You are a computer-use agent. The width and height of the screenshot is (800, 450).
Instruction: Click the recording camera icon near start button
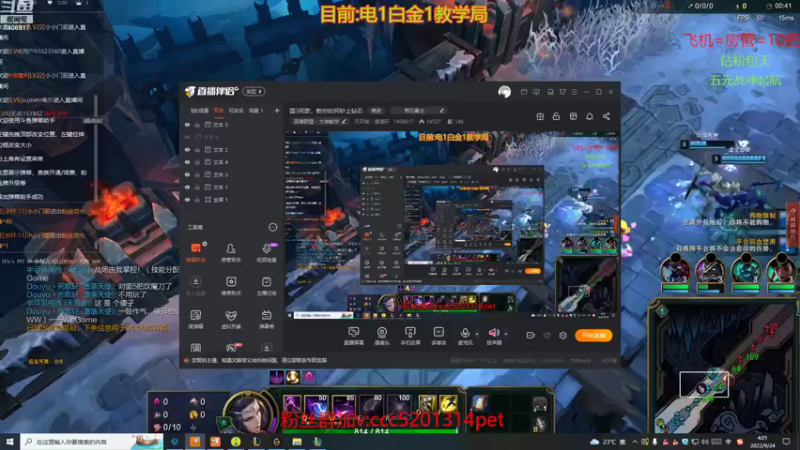tap(531, 335)
